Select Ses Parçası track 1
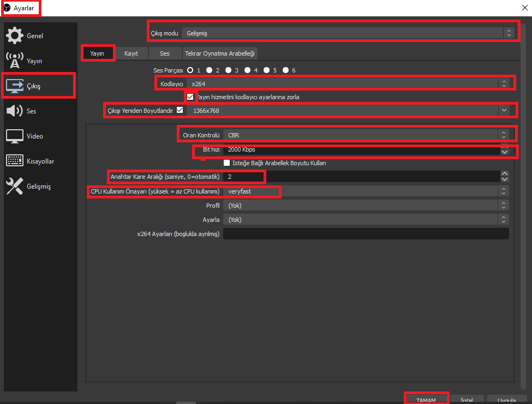532x404 pixels. coord(190,70)
